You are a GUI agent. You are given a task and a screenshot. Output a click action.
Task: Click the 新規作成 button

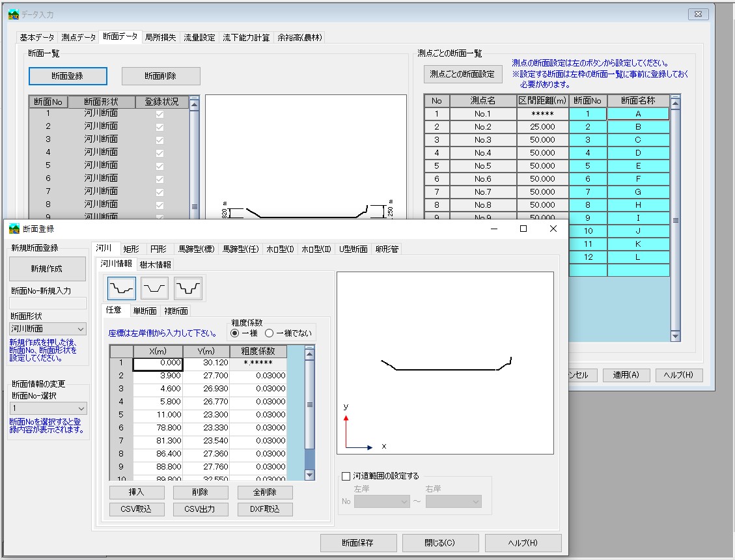47,269
